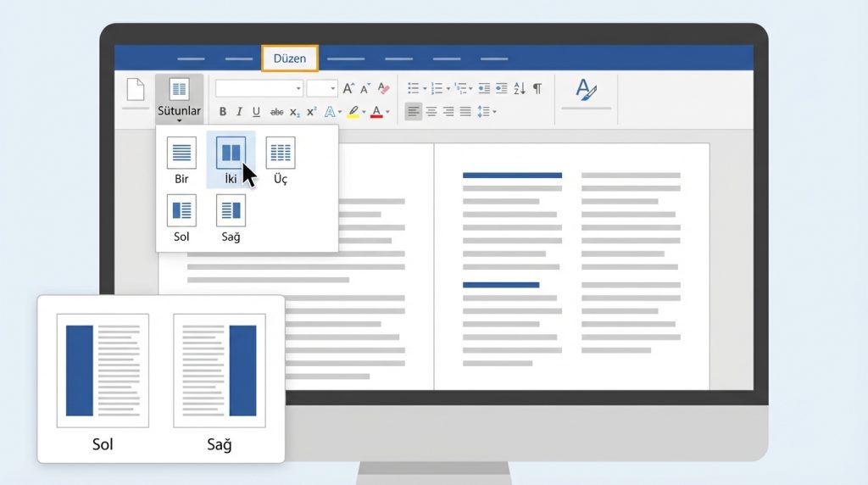This screenshot has height=485, width=868.
Task: Click the large Sol preview thumbnail
Action: pos(103,371)
